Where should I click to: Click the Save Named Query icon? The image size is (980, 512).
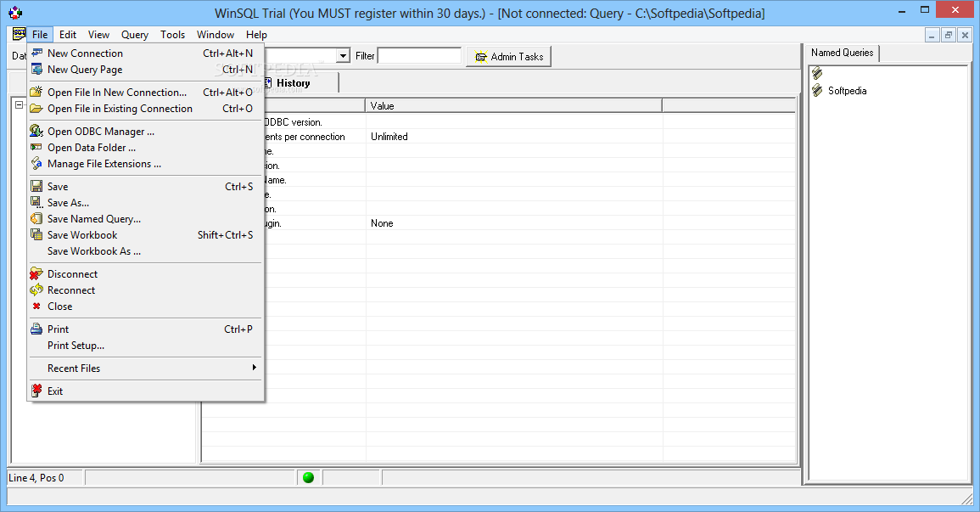[x=36, y=219]
